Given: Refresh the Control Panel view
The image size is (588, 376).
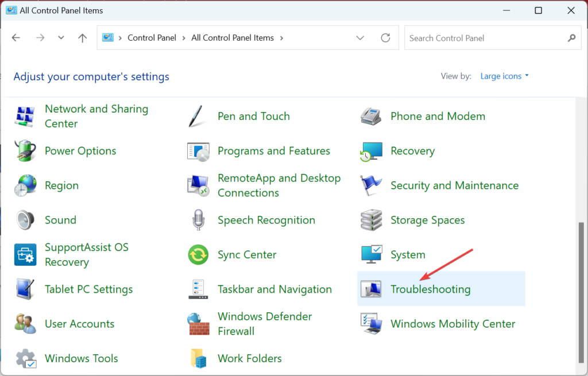Looking at the screenshot, I should click(x=385, y=38).
